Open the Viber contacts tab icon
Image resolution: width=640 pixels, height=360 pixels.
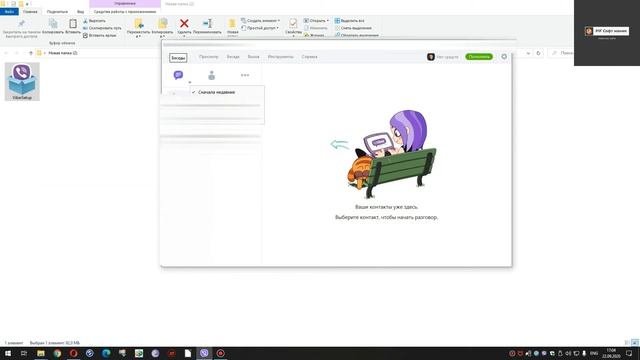211,75
